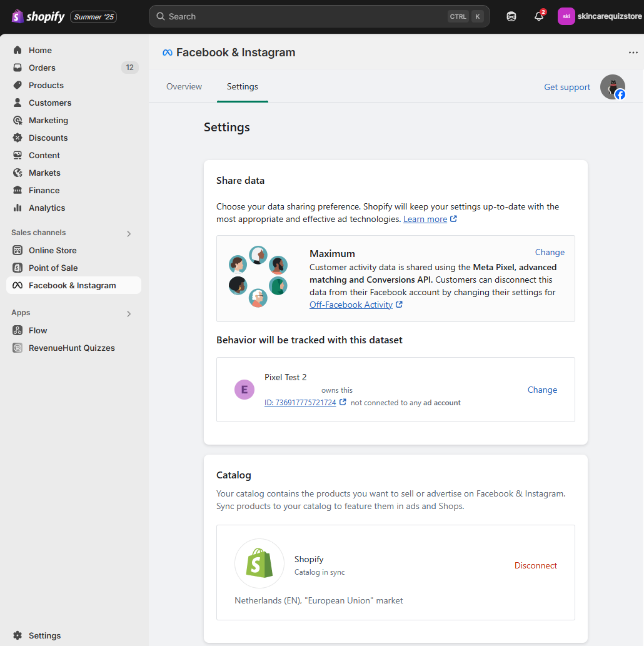
Task: Expand the Apps section chevron
Action: (x=129, y=314)
